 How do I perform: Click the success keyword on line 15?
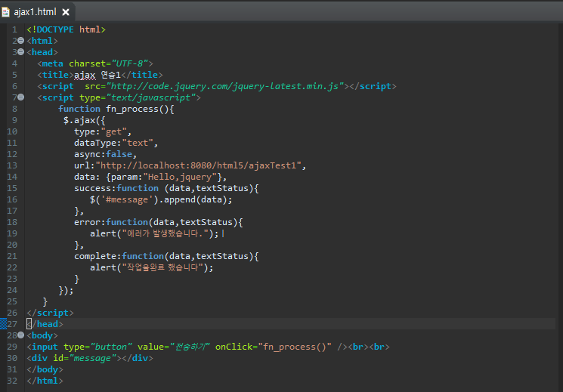[x=94, y=188]
